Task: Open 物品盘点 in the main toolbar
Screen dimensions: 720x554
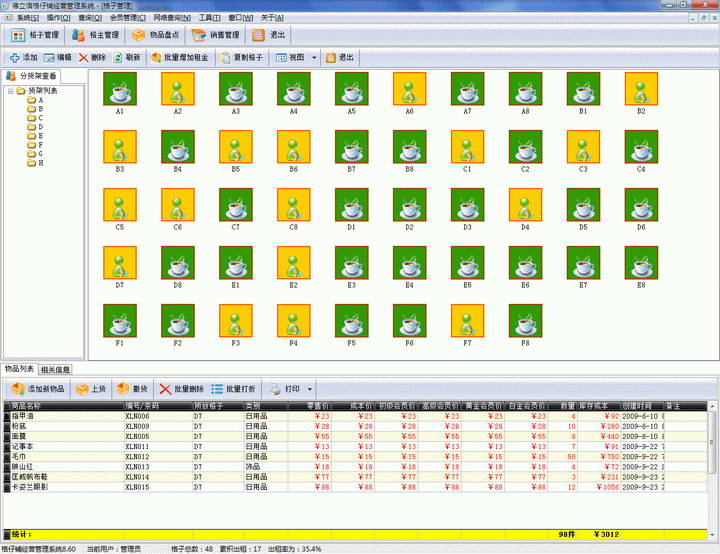Action: click(x=154, y=35)
